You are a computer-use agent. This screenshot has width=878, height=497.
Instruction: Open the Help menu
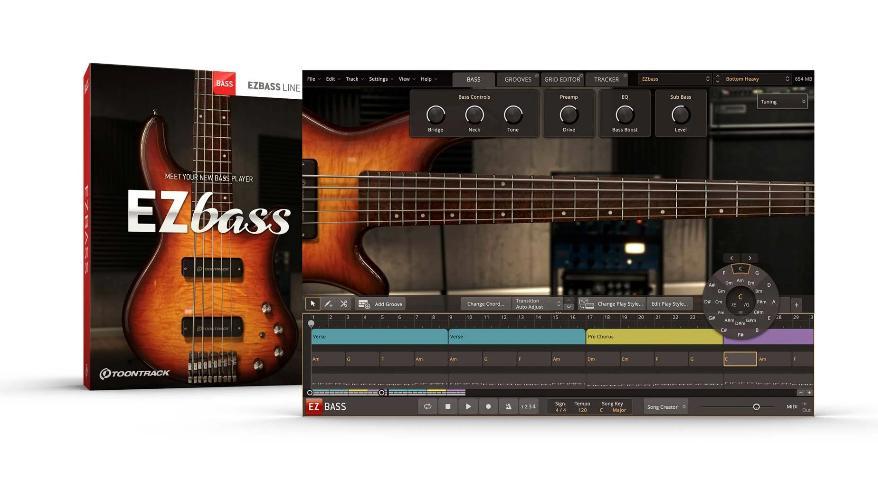coord(428,79)
